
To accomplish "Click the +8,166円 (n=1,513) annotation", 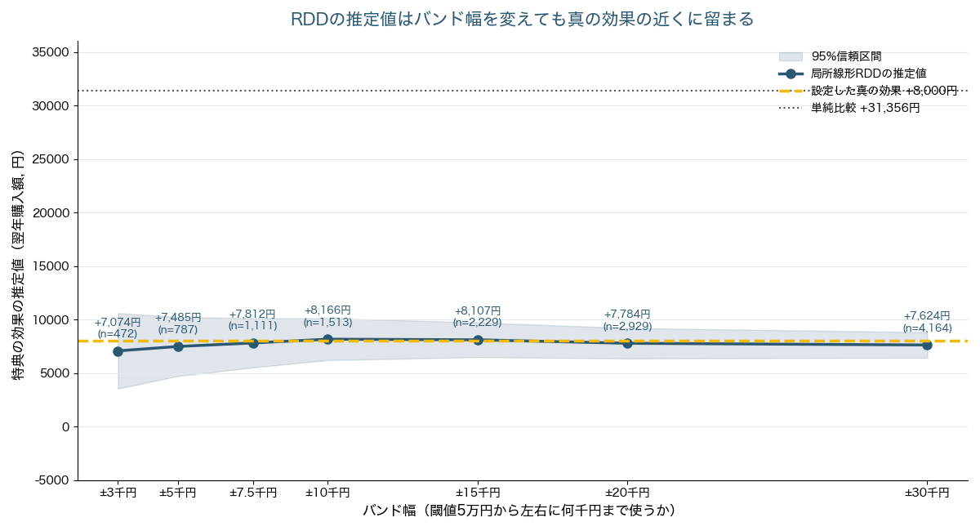I will [x=327, y=316].
